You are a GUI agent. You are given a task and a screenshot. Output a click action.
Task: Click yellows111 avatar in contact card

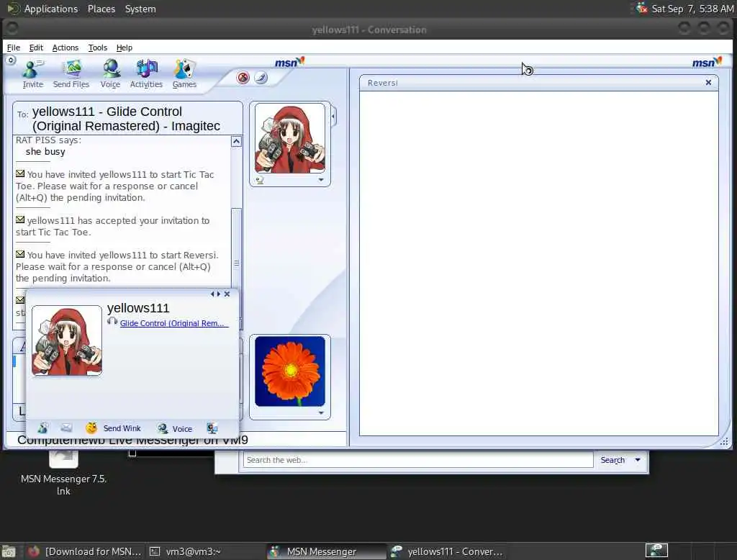pyautogui.click(x=67, y=341)
